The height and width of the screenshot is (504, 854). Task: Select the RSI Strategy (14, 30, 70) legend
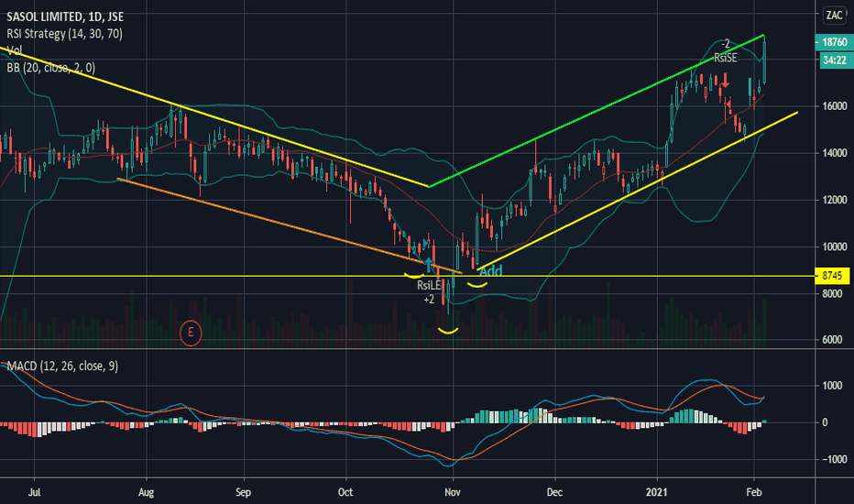coord(64,34)
